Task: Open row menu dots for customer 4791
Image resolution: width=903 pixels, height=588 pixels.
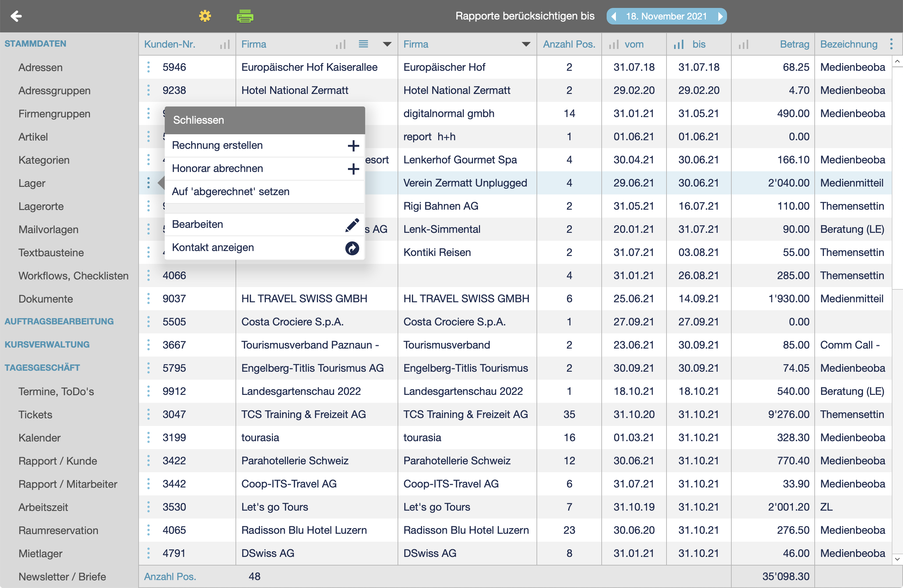Action: [x=148, y=553]
